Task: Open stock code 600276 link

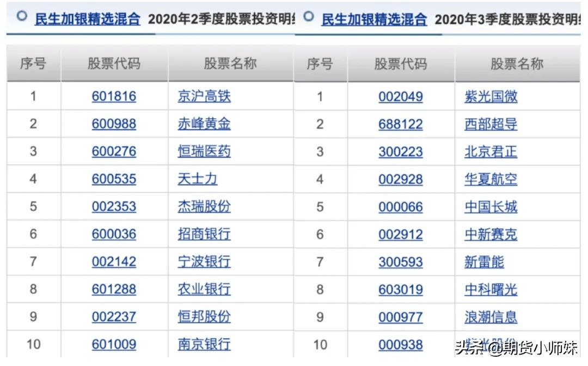Action: [114, 151]
